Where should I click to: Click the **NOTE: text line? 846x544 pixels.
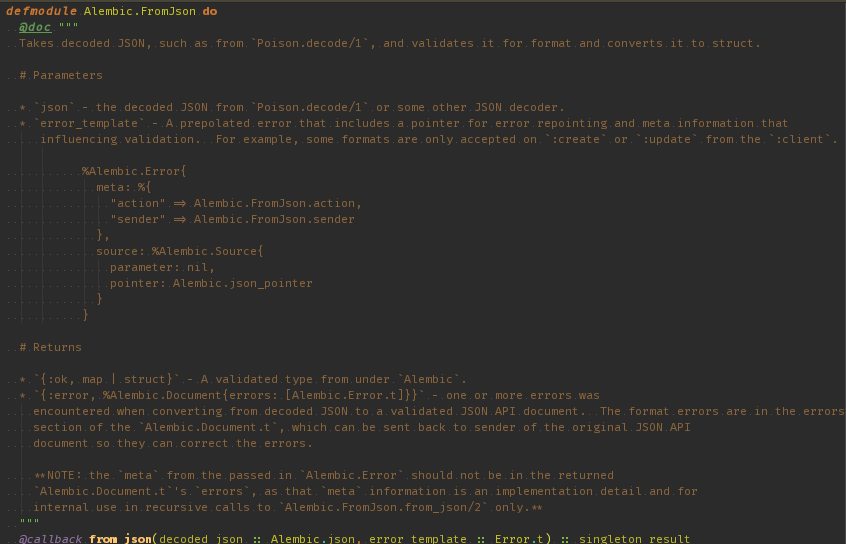[324, 475]
